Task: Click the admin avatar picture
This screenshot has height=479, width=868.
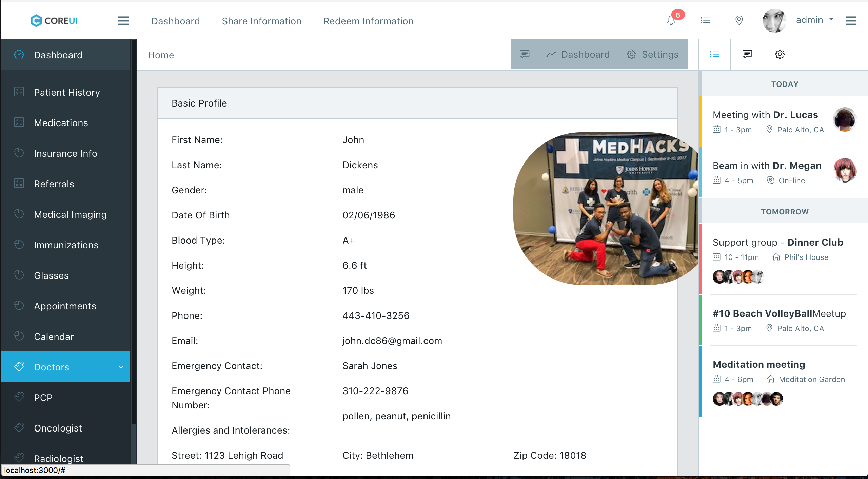Action: tap(774, 21)
